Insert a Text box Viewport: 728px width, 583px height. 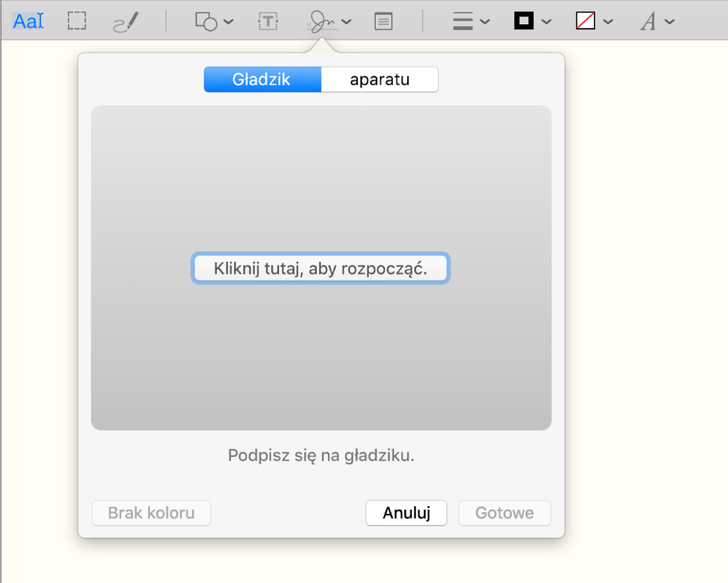[x=268, y=21]
